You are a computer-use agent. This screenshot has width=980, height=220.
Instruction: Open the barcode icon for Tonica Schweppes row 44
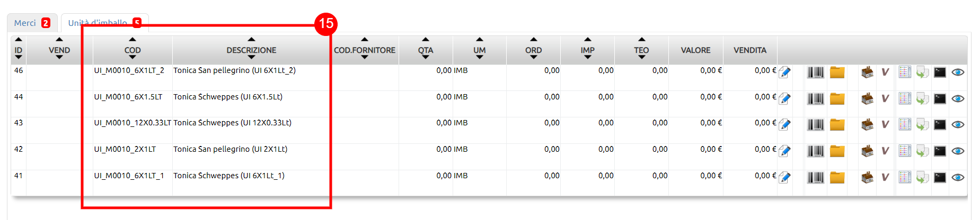click(x=815, y=99)
